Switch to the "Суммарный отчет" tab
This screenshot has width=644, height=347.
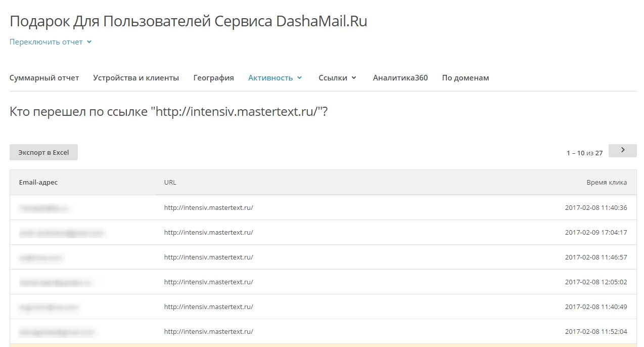coord(44,78)
